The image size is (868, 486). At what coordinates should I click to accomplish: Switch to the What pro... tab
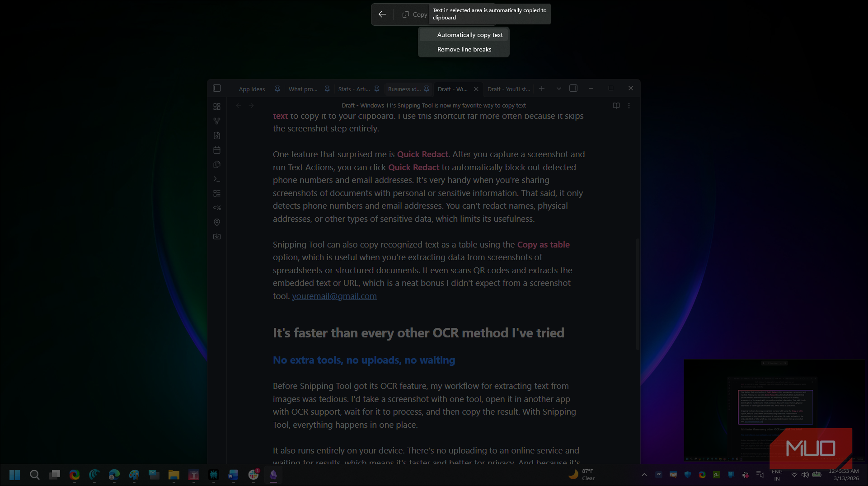tap(303, 89)
